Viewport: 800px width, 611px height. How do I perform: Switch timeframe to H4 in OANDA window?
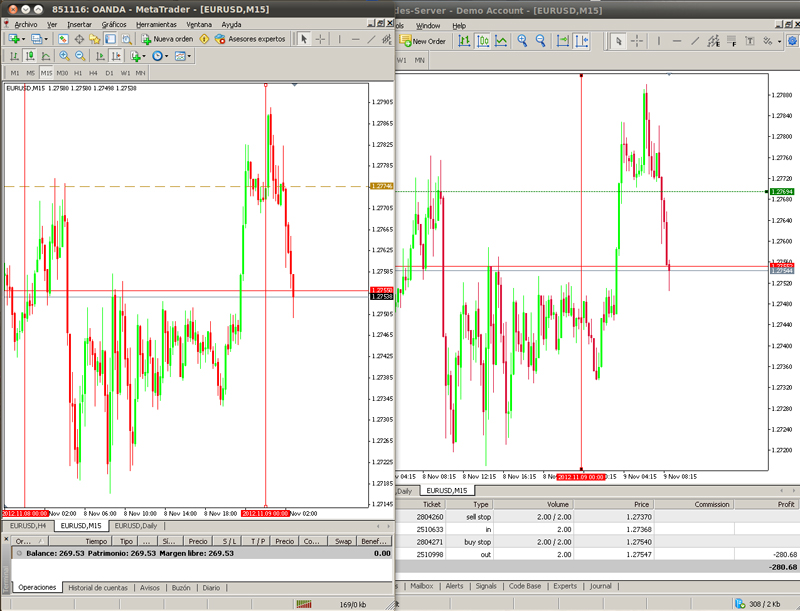click(x=93, y=73)
